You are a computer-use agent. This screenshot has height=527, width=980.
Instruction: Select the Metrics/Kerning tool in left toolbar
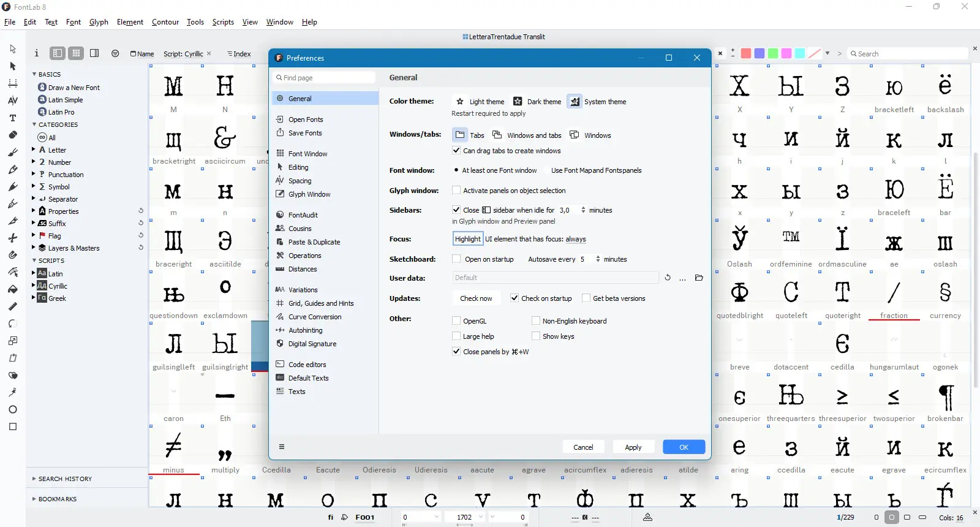pos(13,100)
